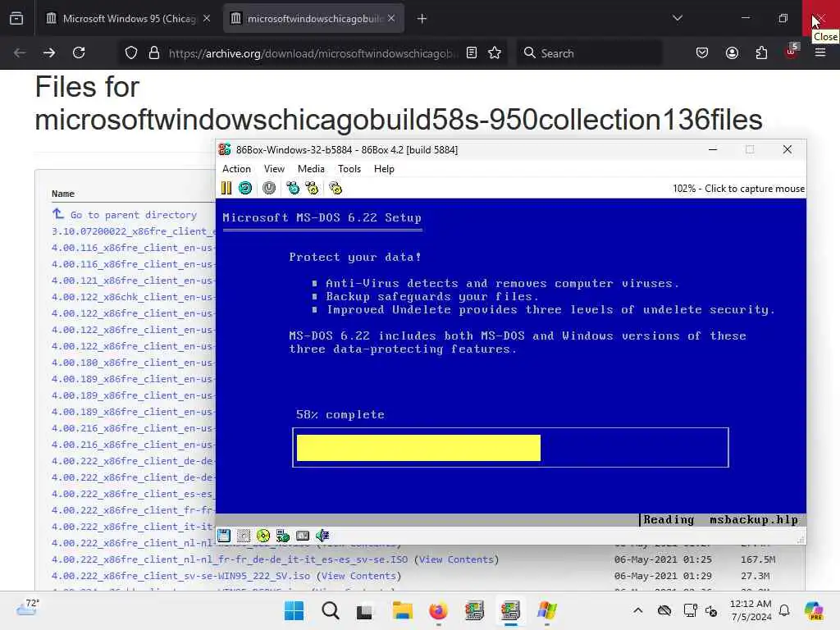Screen dimensions: 840x630
Task: Select date cell 06-May-2021 01:29
Action: click(x=663, y=576)
